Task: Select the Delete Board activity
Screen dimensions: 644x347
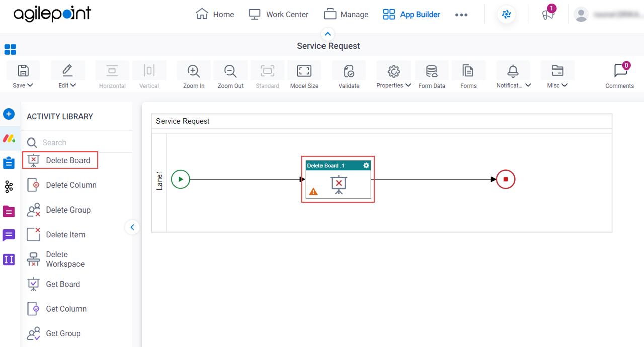Action: click(x=60, y=160)
